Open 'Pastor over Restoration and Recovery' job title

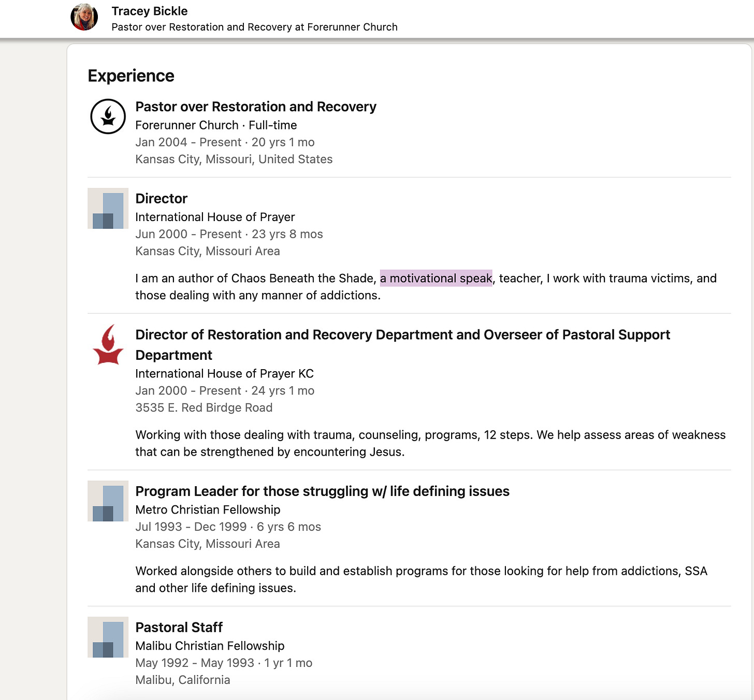(x=256, y=107)
